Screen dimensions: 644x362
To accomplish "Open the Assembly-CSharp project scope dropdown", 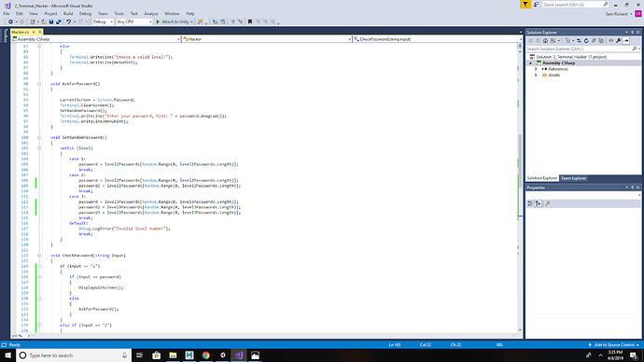I will [x=96, y=39].
